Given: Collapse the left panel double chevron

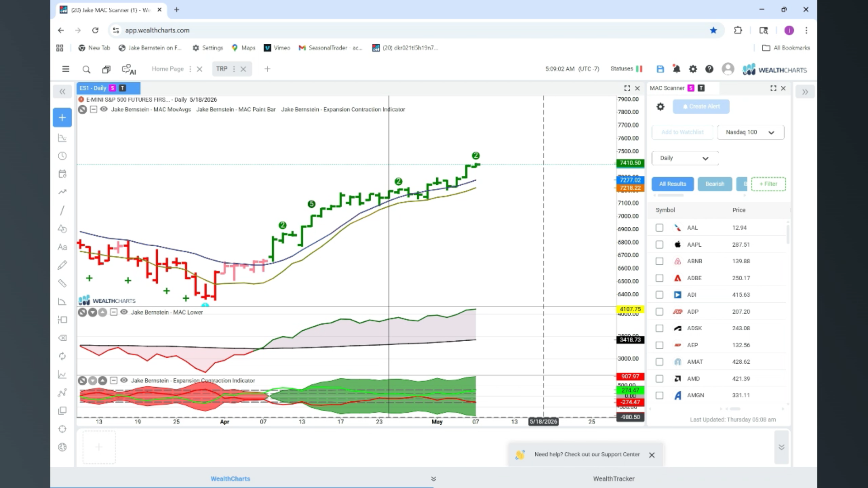Looking at the screenshot, I should [x=62, y=92].
